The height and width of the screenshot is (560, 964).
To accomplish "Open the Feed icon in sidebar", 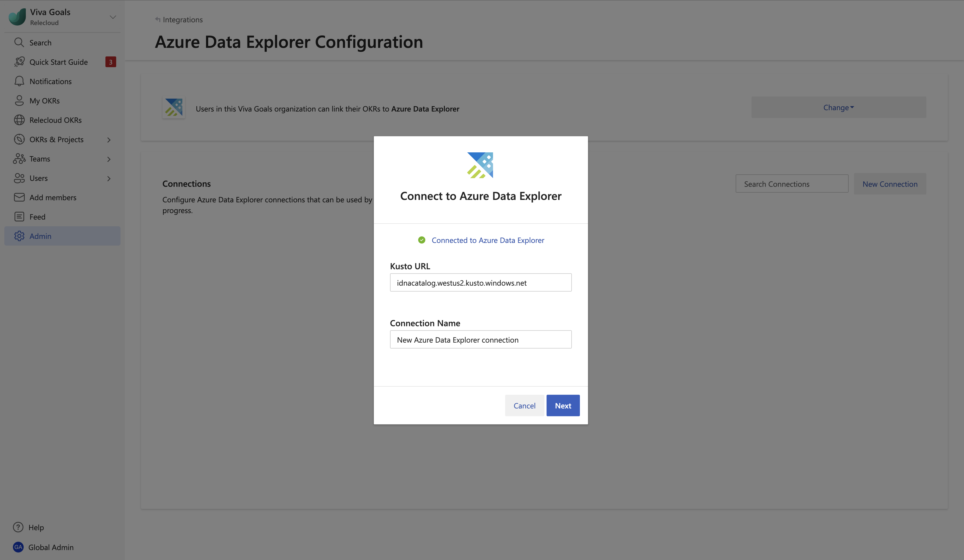I will 19,217.
